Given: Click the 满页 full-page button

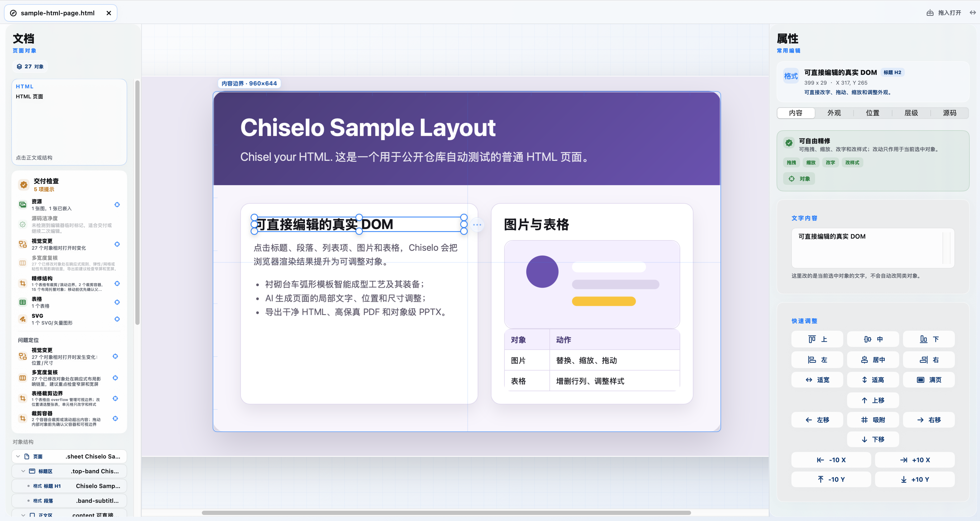Looking at the screenshot, I should click(x=929, y=380).
